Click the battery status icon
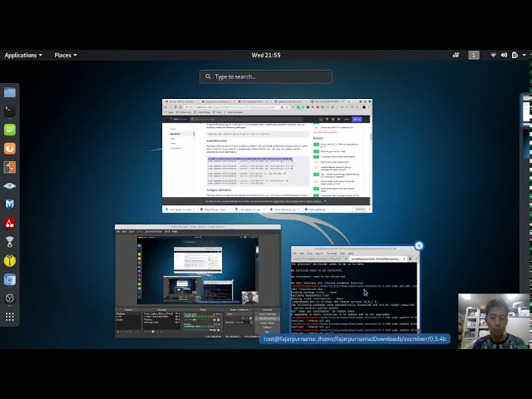Image resolution: width=532 pixels, height=399 pixels. [x=515, y=55]
